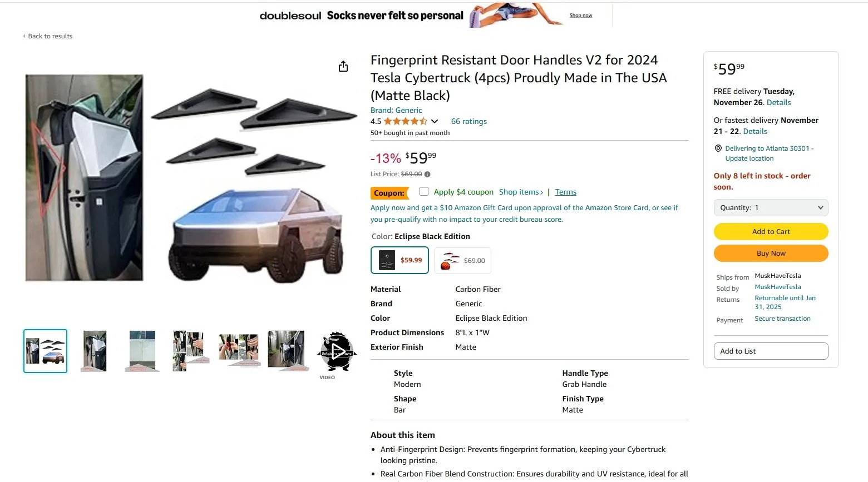Image resolution: width=868 pixels, height=482 pixels.
Task: Play the product video thumbnail
Action: pos(337,351)
